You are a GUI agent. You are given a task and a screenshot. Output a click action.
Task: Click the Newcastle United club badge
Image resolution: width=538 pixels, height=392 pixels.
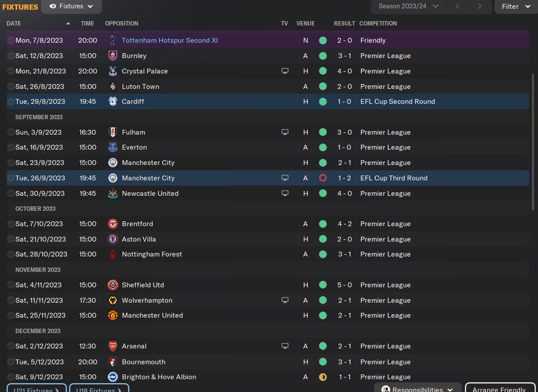tap(113, 194)
